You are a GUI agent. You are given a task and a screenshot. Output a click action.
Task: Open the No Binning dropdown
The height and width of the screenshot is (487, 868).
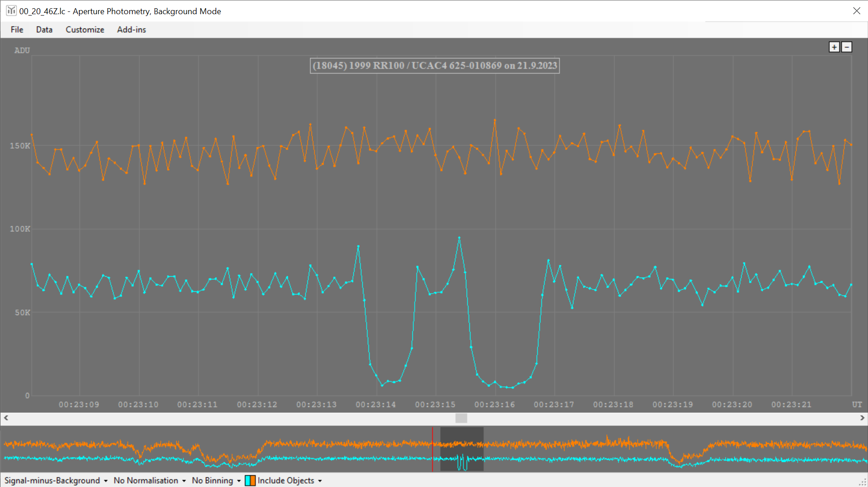point(216,481)
